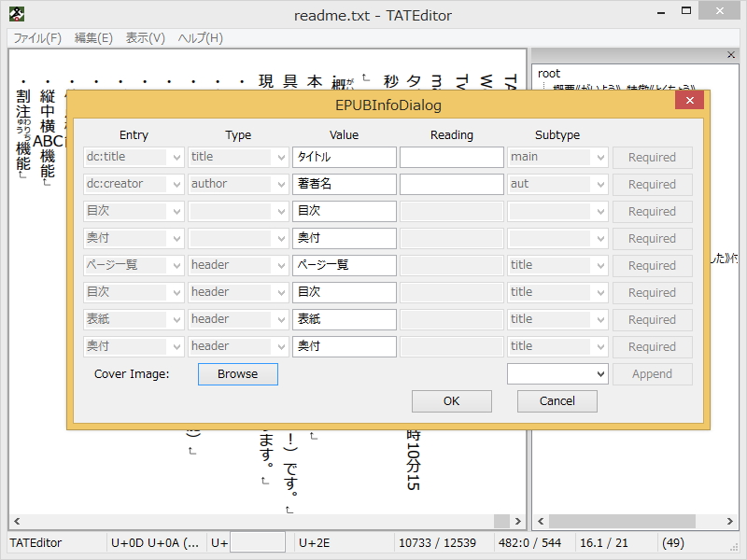Image resolution: width=747 pixels, height=560 pixels.
Task: Open the ファイル(F) menu
Action: click(36, 37)
